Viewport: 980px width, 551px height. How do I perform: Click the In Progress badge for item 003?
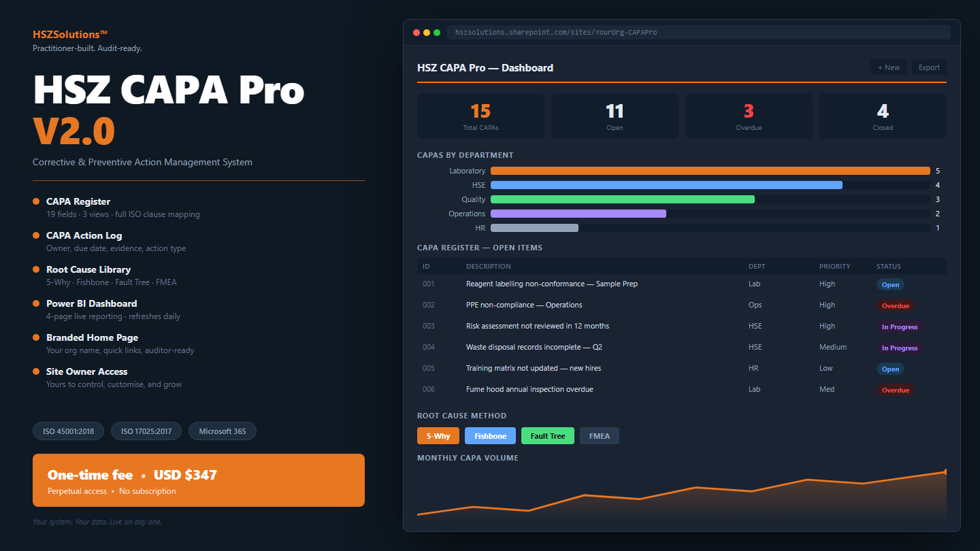click(x=900, y=327)
